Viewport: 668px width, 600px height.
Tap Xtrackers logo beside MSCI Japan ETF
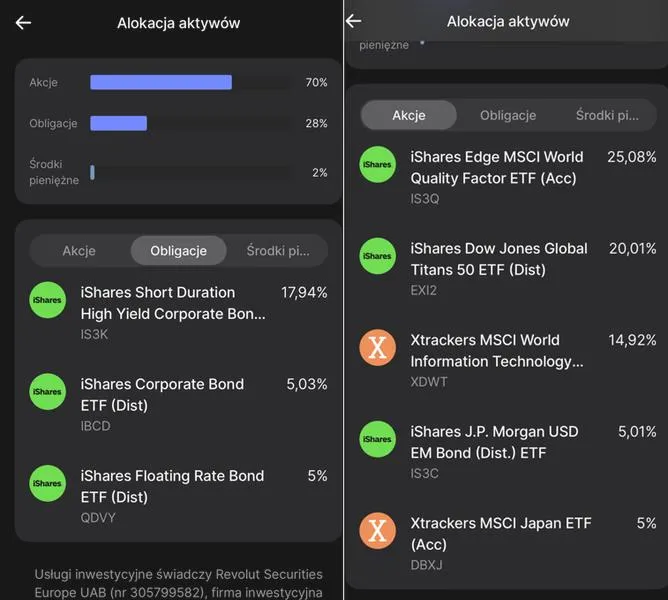point(377,531)
